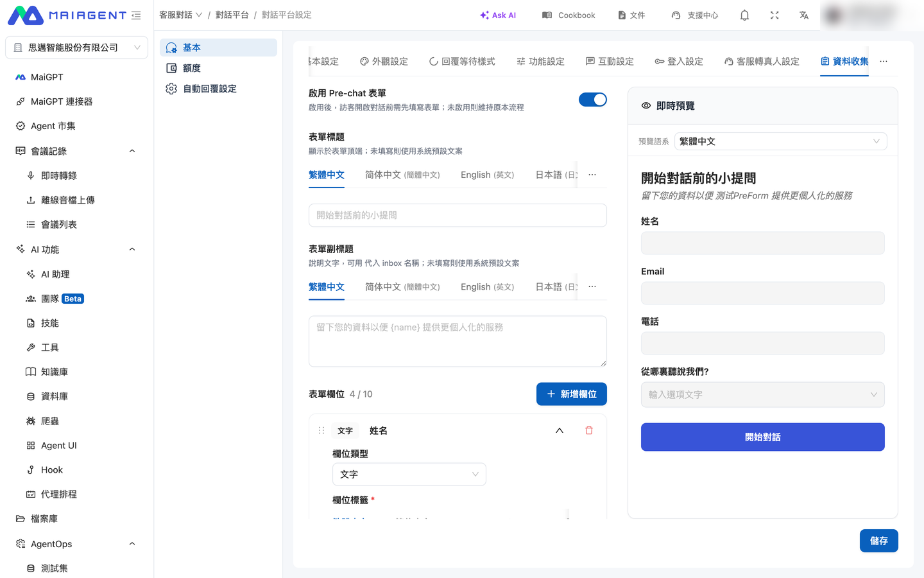The image size is (924, 578).
Task: Click the 新增欄位 button
Action: 572,394
